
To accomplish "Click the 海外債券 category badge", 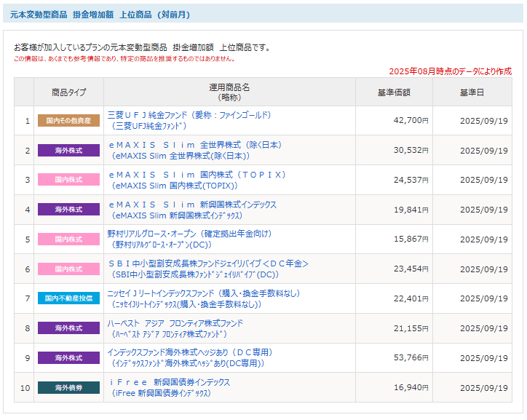I will point(68,387).
